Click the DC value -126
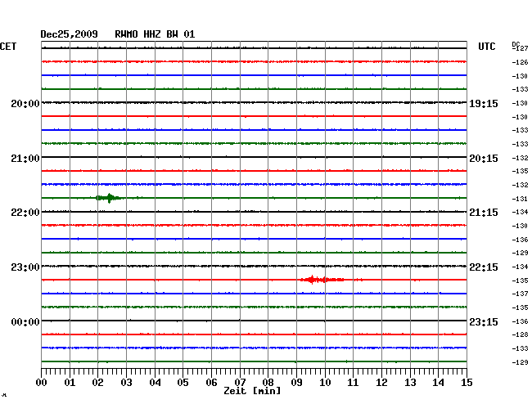This screenshot has width=532, height=404. (520, 62)
